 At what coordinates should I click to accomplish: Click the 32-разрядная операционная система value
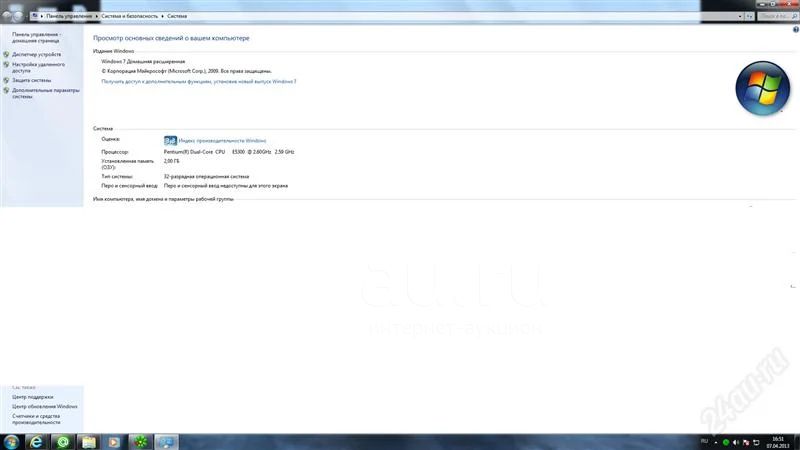pyautogui.click(x=206, y=177)
